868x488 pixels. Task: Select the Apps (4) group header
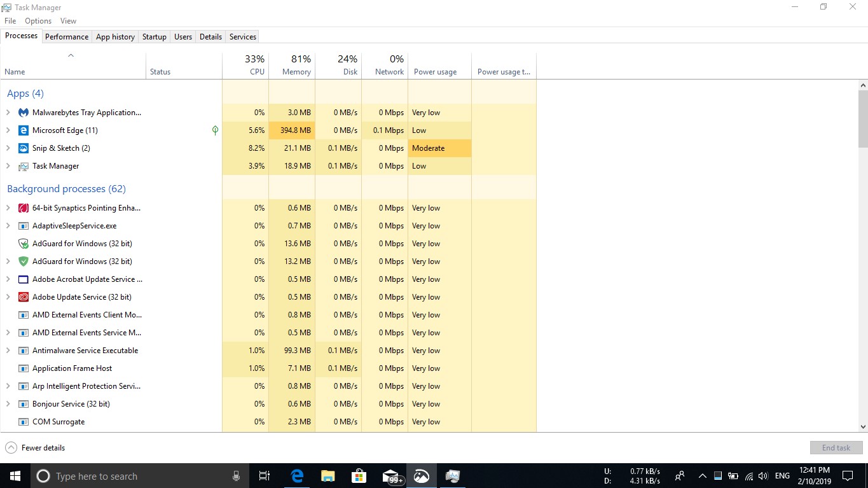click(25, 94)
